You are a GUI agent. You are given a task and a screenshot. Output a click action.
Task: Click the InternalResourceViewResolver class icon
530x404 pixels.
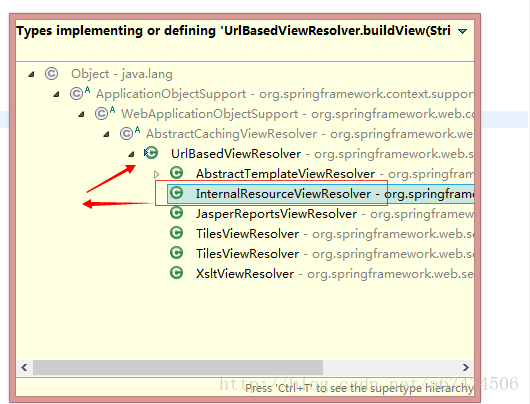click(x=176, y=193)
